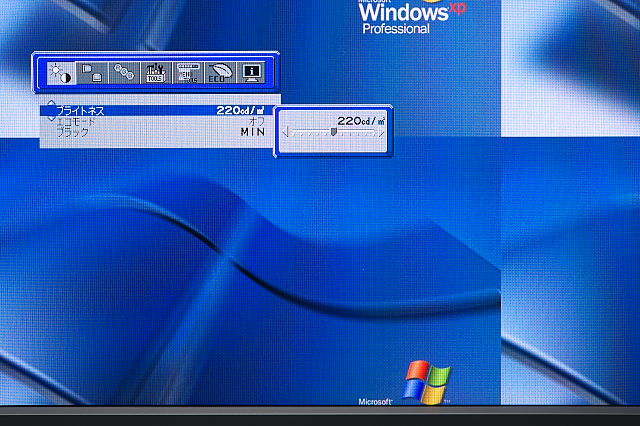
Task: Open the monitor information icon
Action: pyautogui.click(x=250, y=73)
